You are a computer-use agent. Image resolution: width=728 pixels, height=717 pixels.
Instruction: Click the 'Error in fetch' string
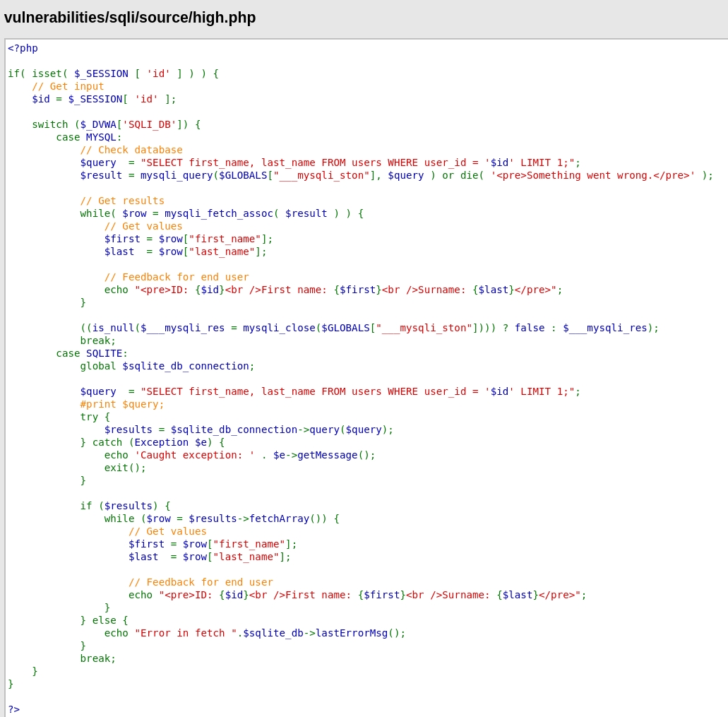point(185,633)
